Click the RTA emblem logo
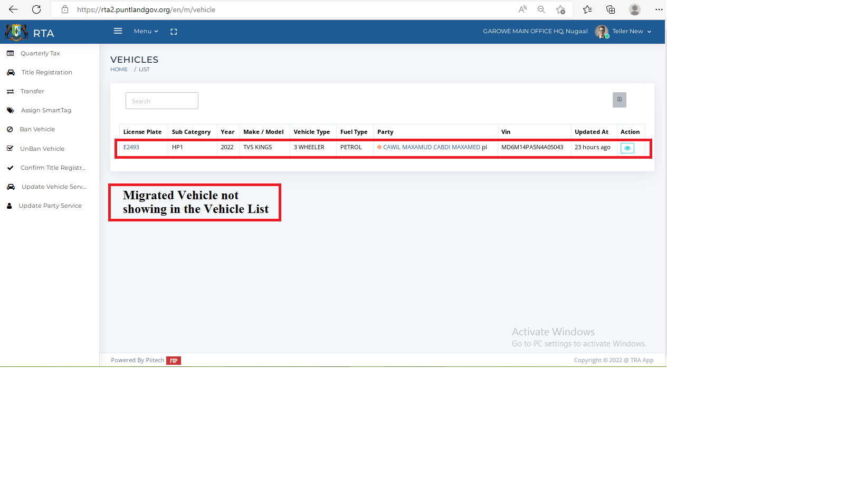This screenshot has width=857, height=504. click(x=16, y=32)
